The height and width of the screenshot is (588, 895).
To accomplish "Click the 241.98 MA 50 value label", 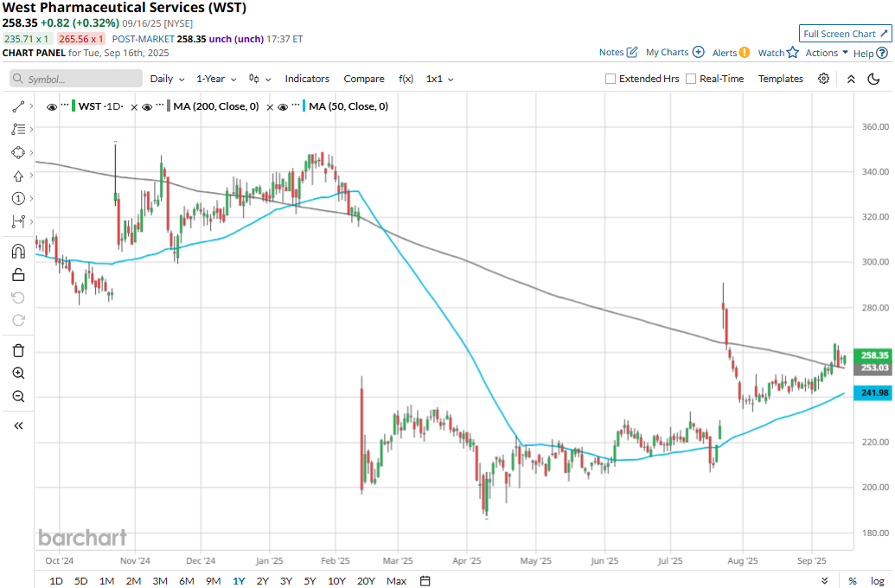I will click(873, 393).
